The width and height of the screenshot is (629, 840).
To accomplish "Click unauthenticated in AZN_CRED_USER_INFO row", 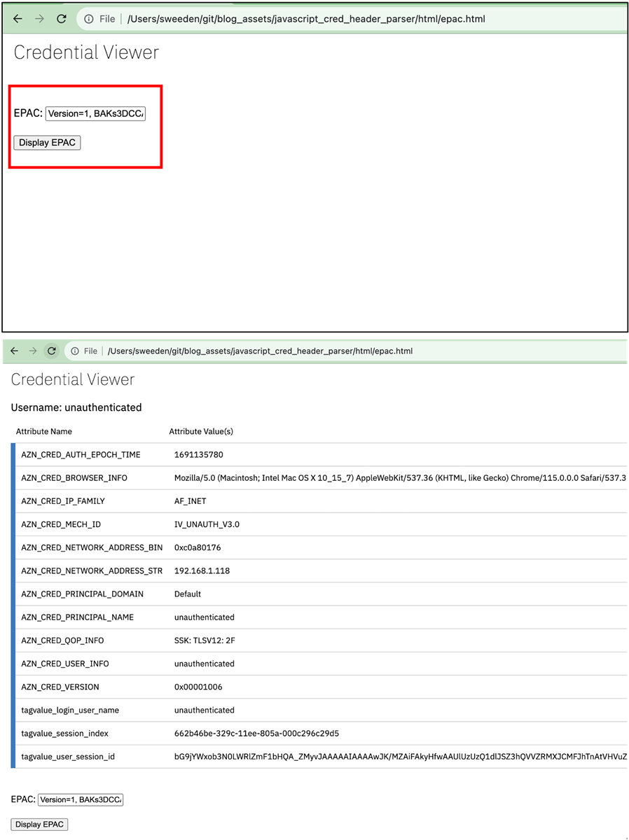I will pyautogui.click(x=205, y=664).
